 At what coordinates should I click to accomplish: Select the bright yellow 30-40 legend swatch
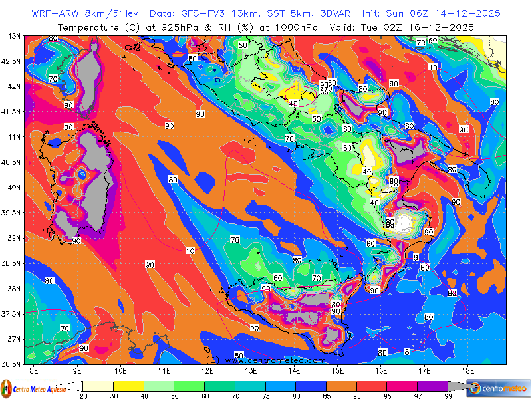128,386
